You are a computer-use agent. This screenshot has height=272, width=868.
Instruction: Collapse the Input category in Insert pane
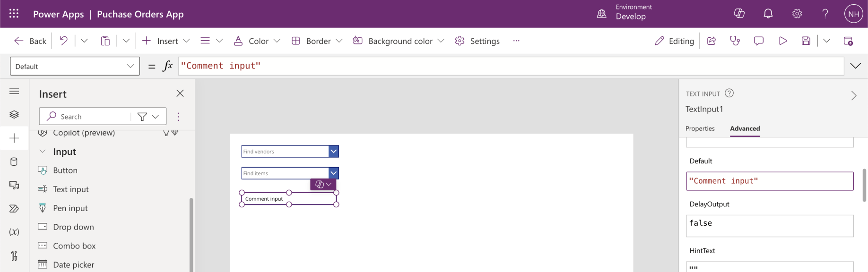(x=43, y=152)
